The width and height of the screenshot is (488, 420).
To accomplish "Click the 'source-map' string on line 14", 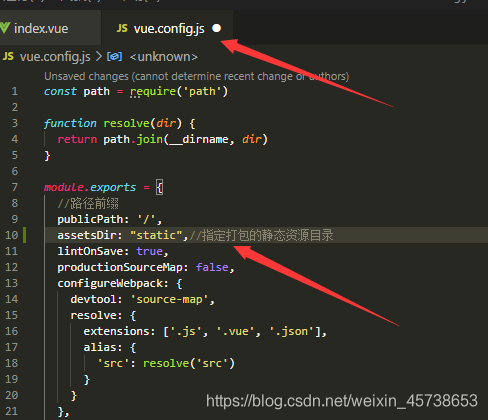I will (x=169, y=299).
